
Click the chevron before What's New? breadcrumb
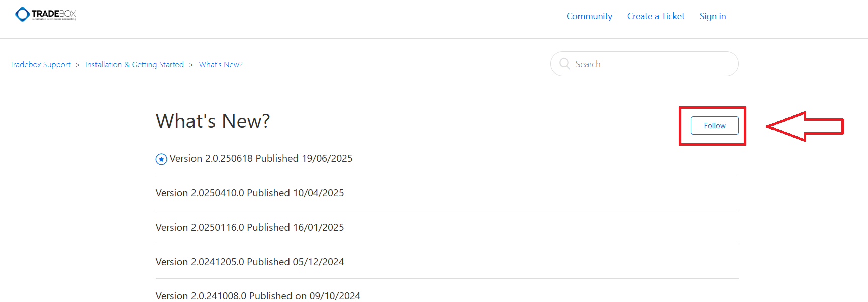coord(191,65)
